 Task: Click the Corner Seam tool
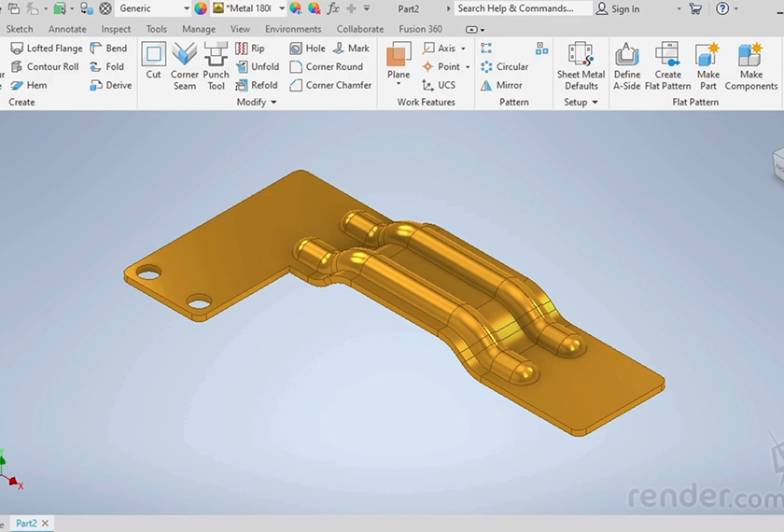pos(185,65)
